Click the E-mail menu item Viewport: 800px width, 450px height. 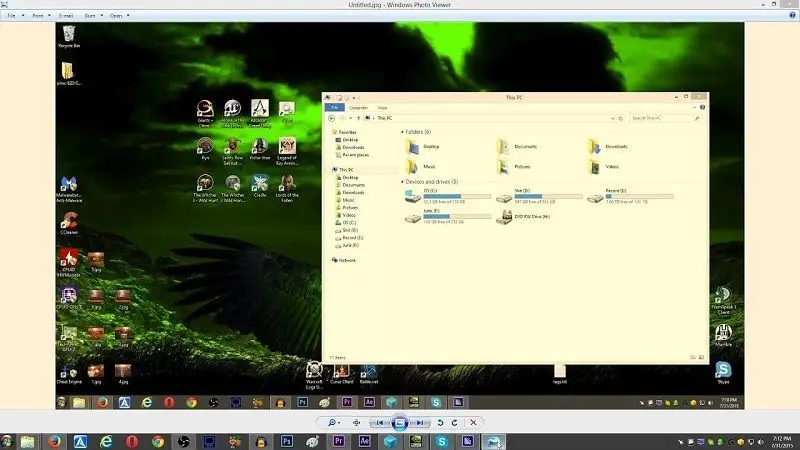(x=66, y=16)
